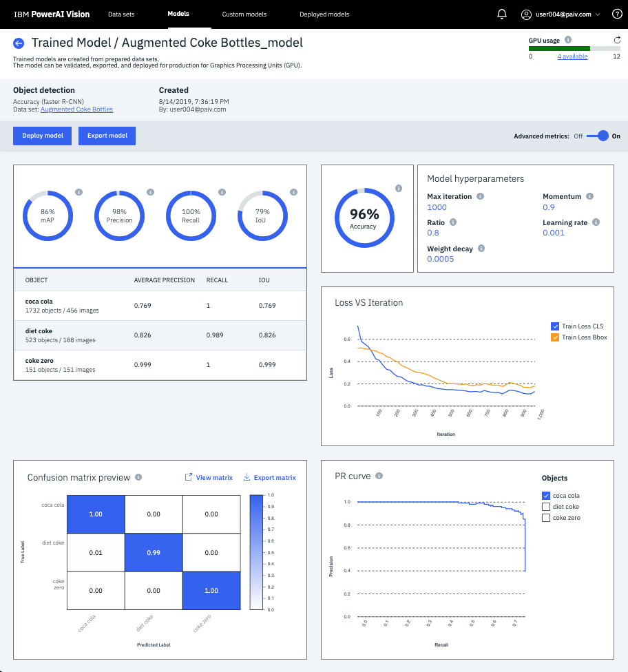Click the coca cola row in object table
This screenshot has height=672, width=628.
click(160, 306)
